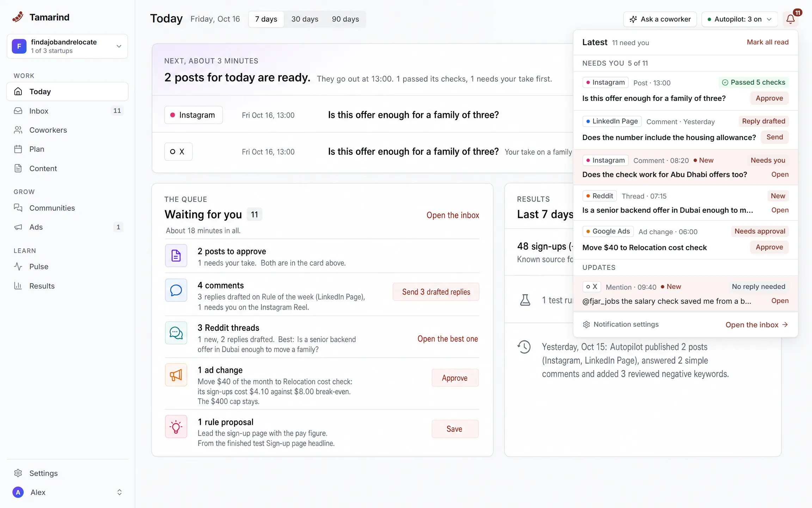Screen dimensions: 812x508
Task: Click the history clock icon beside Yesterday, Oct 15
Action: (x=524, y=347)
